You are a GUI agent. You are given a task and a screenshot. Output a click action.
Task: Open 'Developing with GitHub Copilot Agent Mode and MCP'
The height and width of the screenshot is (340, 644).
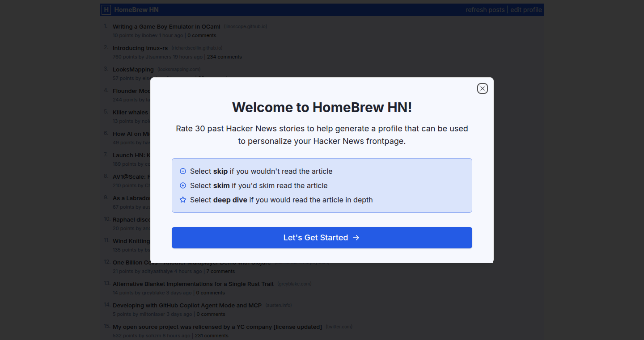(187, 306)
